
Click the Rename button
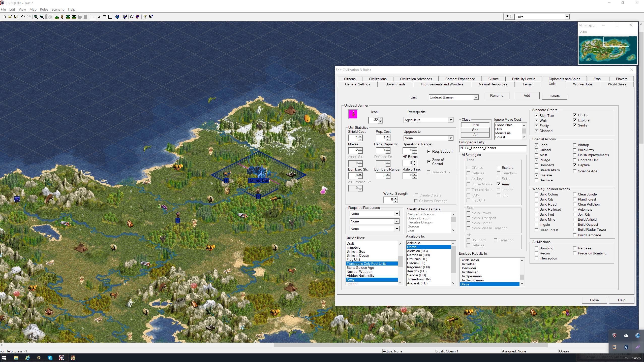click(x=497, y=96)
